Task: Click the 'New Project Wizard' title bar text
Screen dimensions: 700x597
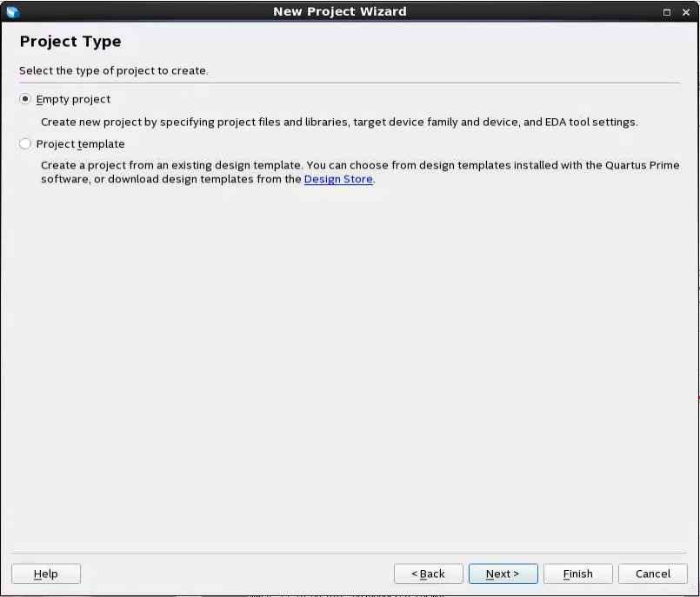Action: [339, 11]
